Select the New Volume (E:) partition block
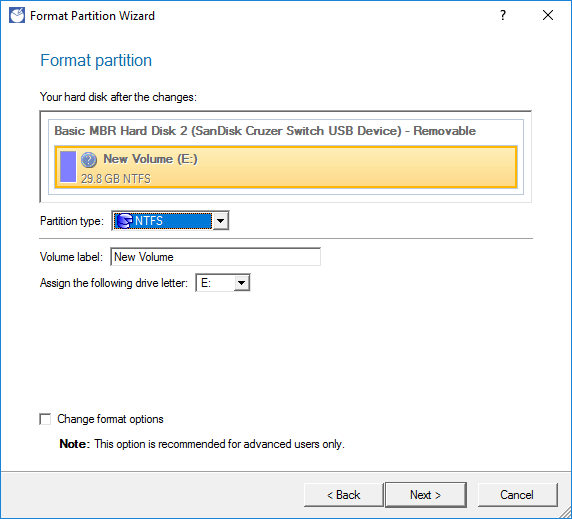572x519 pixels. click(x=286, y=167)
